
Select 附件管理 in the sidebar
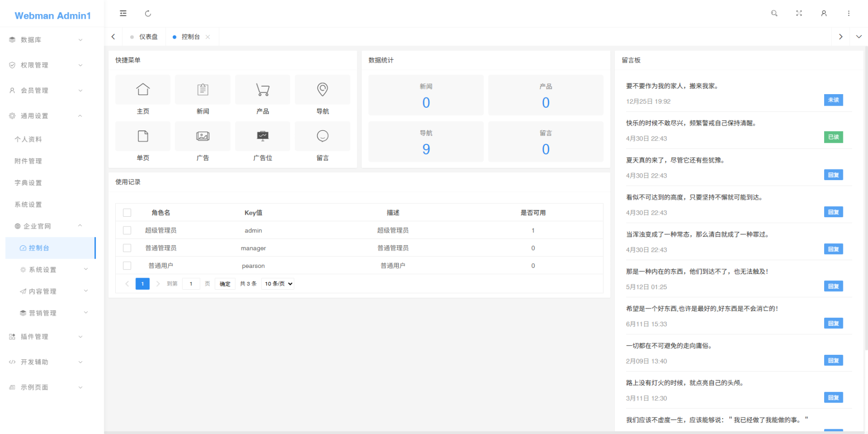click(x=28, y=161)
